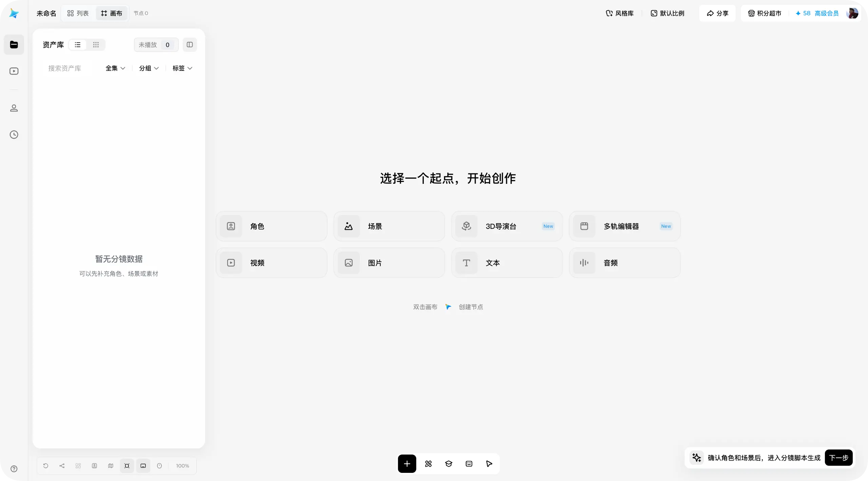Screen dimensions: 868x481
Task: Open the asset library folder sidebar icon
Action: (14, 44)
